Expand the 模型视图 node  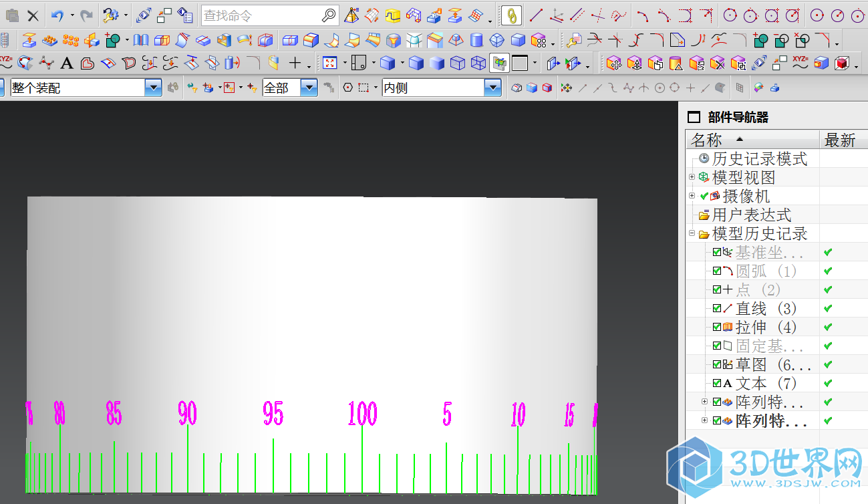[x=692, y=177]
